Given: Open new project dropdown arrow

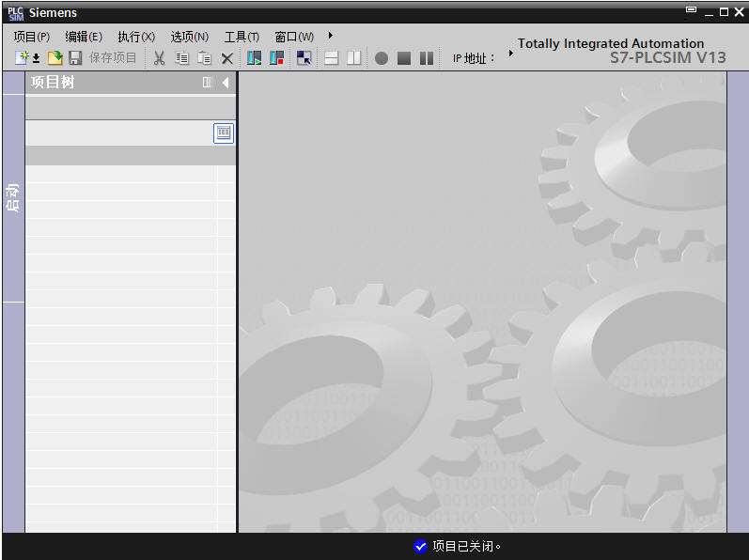Looking at the screenshot, I should click(37, 58).
